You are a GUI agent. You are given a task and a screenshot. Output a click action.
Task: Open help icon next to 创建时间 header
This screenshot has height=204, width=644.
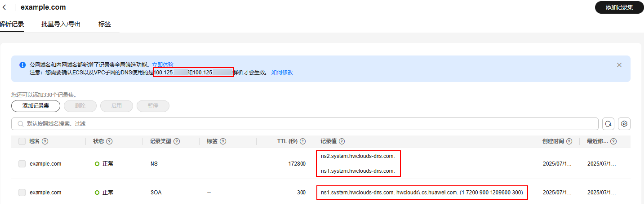pos(569,141)
